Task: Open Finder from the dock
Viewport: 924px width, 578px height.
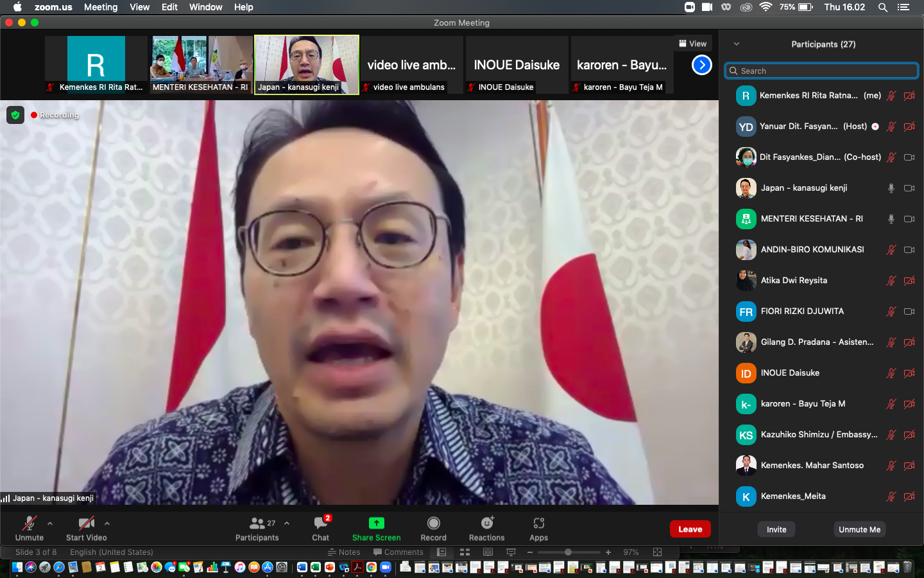Action: (x=17, y=567)
